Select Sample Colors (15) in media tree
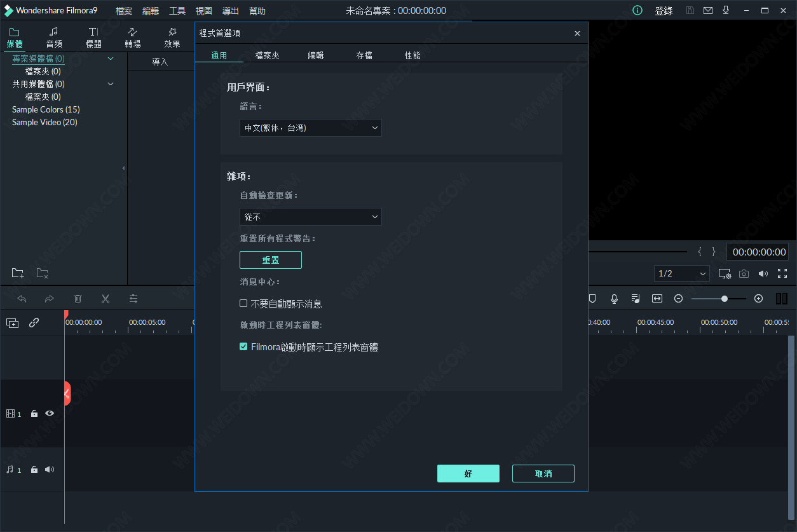The width and height of the screenshot is (797, 532). (x=46, y=109)
